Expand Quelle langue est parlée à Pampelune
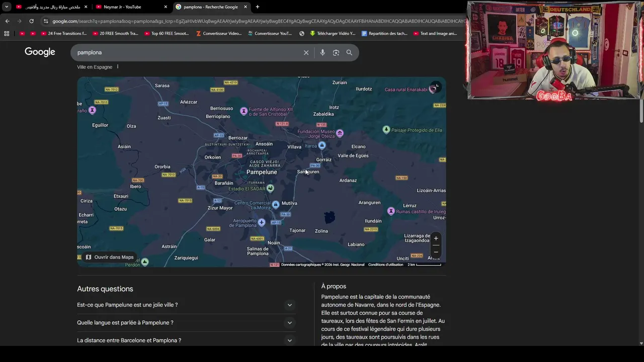This screenshot has height=362, width=644. click(x=186, y=323)
